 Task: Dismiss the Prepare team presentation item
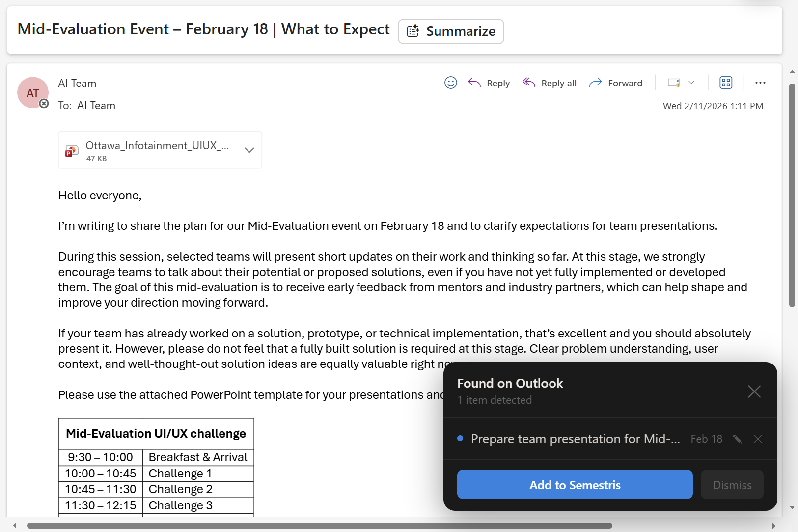(758, 439)
